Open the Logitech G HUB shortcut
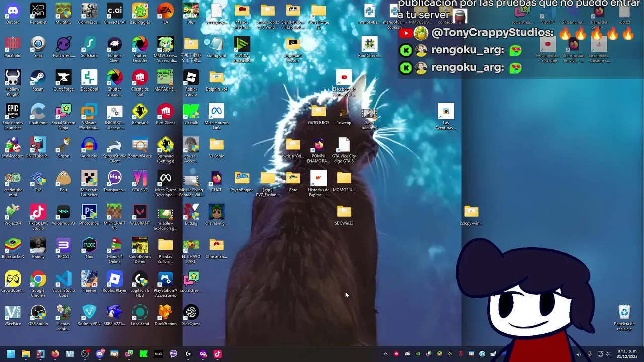 tap(140, 285)
